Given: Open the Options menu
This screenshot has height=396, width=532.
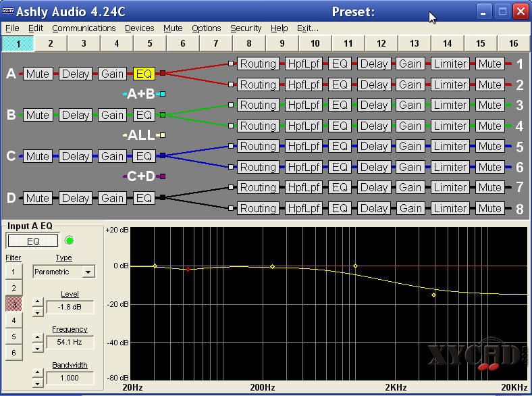Looking at the screenshot, I should tap(207, 28).
